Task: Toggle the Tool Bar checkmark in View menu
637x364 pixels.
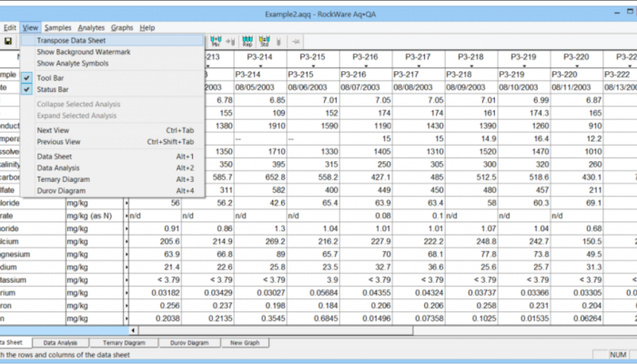Action: click(26, 78)
